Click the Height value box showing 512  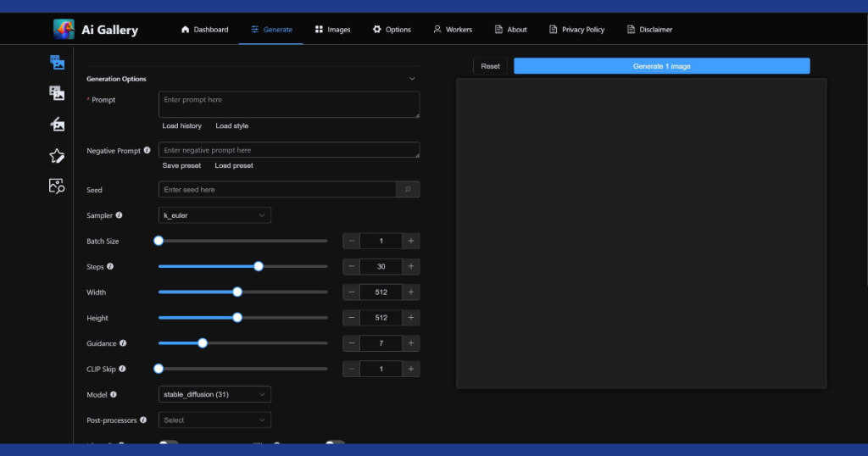381,318
